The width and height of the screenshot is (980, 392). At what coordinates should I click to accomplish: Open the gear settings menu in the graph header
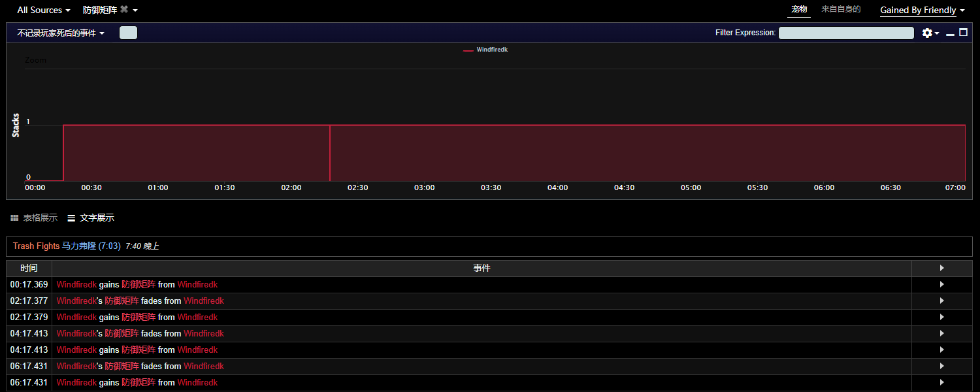point(928,33)
